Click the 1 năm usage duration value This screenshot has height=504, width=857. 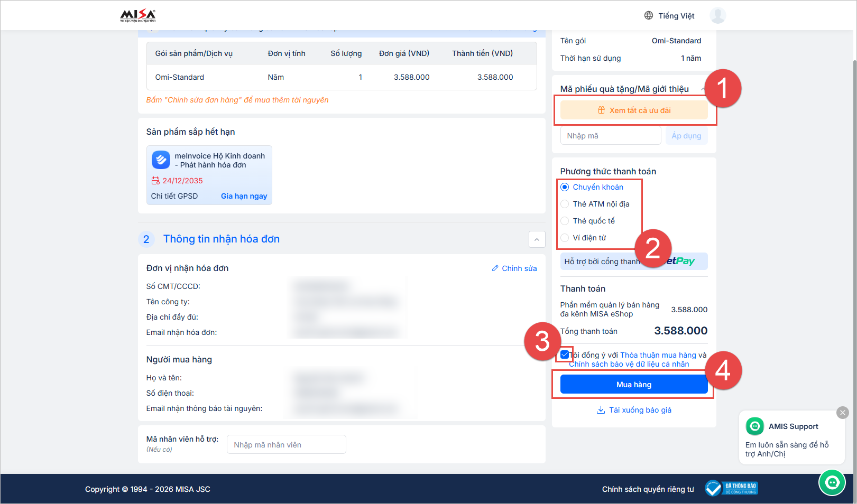691,58
